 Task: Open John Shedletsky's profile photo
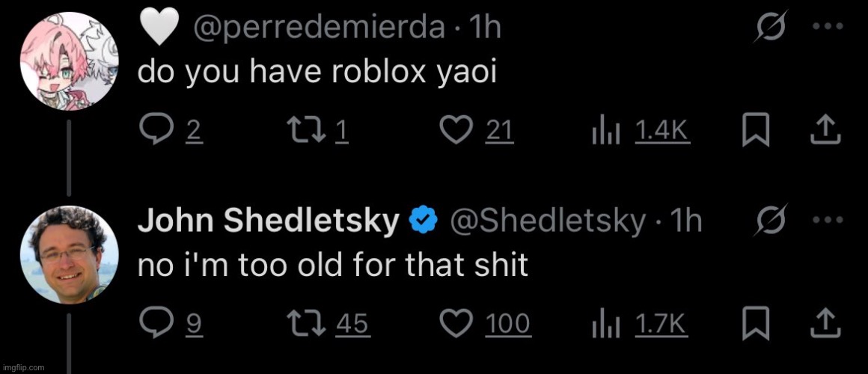click(70, 254)
